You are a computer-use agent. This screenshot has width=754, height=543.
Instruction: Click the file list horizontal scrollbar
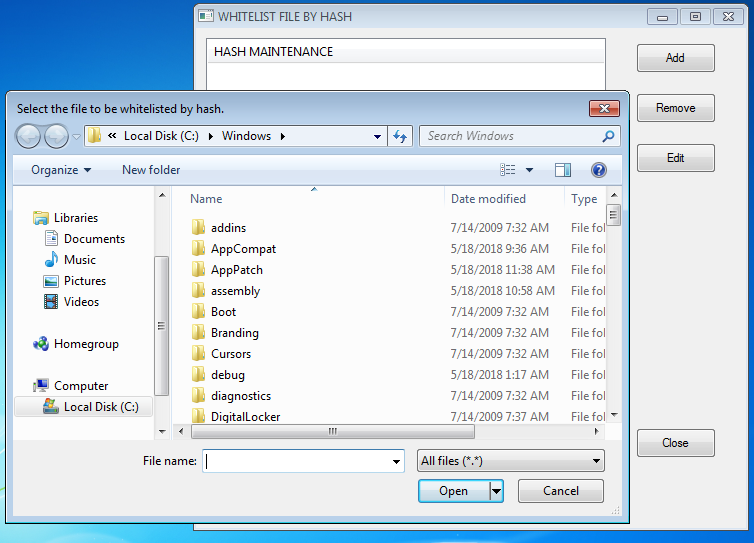333,431
